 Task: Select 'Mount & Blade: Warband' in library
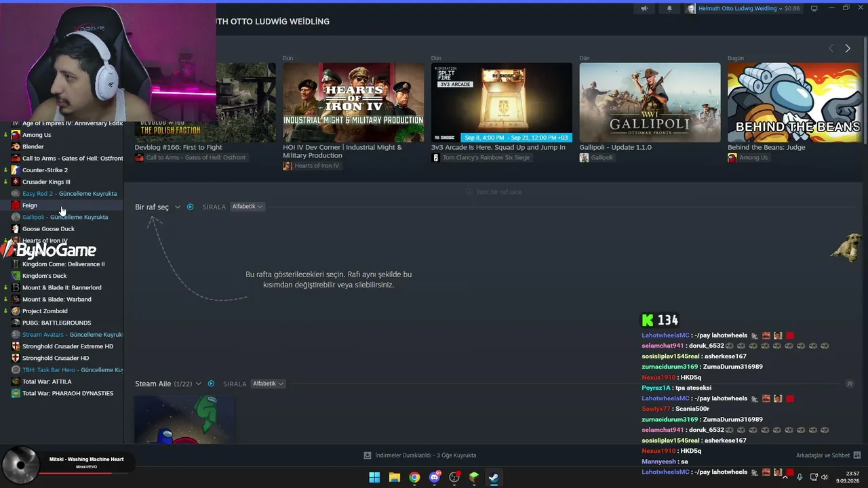coord(56,300)
